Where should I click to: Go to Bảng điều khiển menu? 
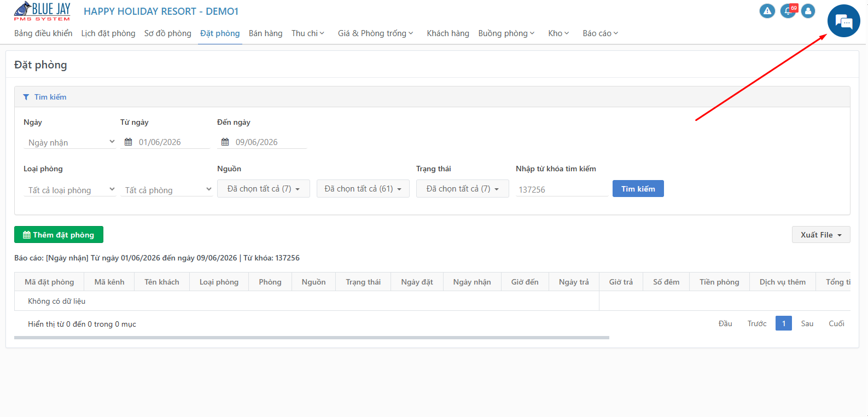coord(43,33)
